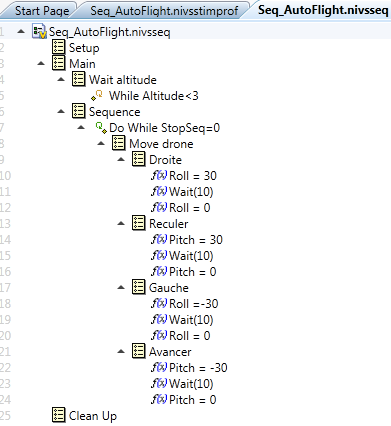
Task: Select the Do While StopSeq=0 statement
Action: pos(165,128)
